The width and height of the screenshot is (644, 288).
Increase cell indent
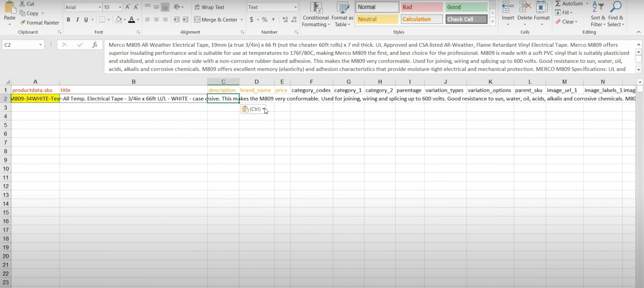point(185,19)
